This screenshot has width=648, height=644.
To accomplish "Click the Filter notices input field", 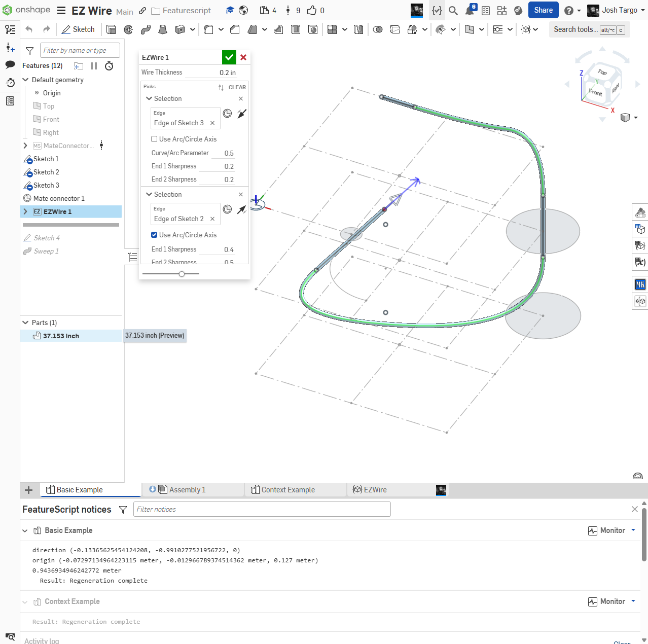I will [262, 509].
